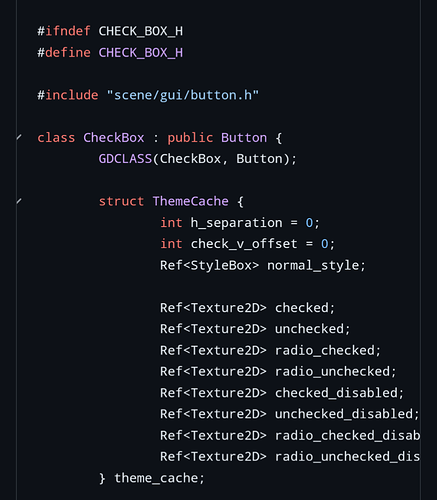Click the ThemeCache struct name

[191, 201]
